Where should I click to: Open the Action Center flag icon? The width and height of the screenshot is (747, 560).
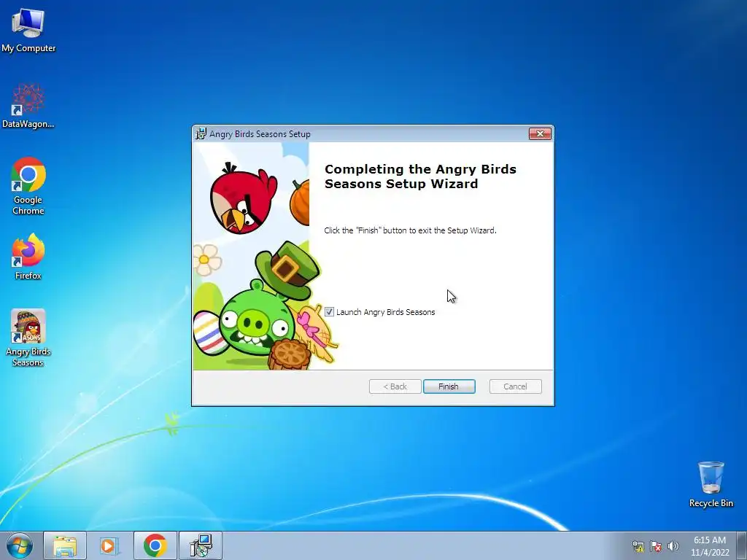[x=656, y=546]
